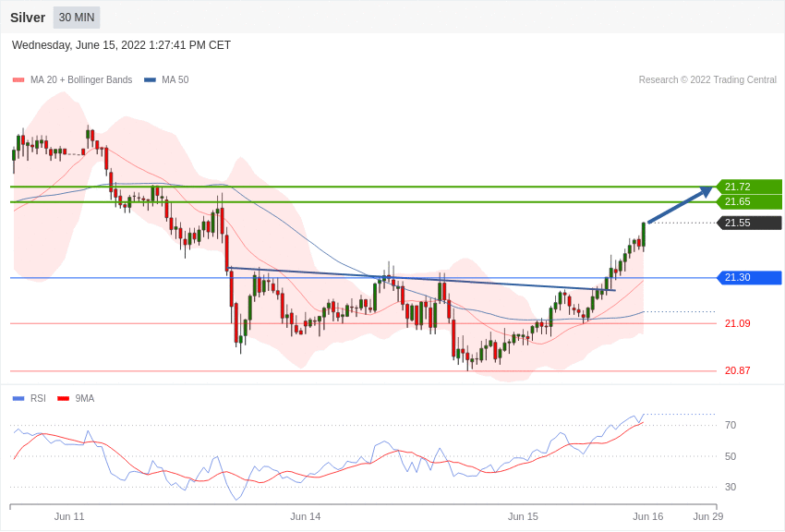
Task: Click the MA 20 + Bollinger Bands legend swatch
Action: point(18,80)
